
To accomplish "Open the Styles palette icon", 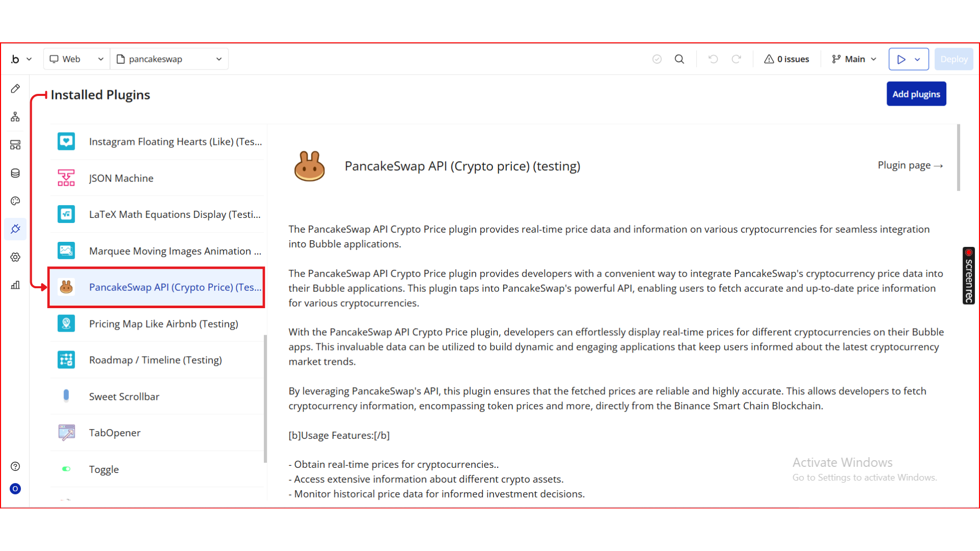I will point(15,201).
